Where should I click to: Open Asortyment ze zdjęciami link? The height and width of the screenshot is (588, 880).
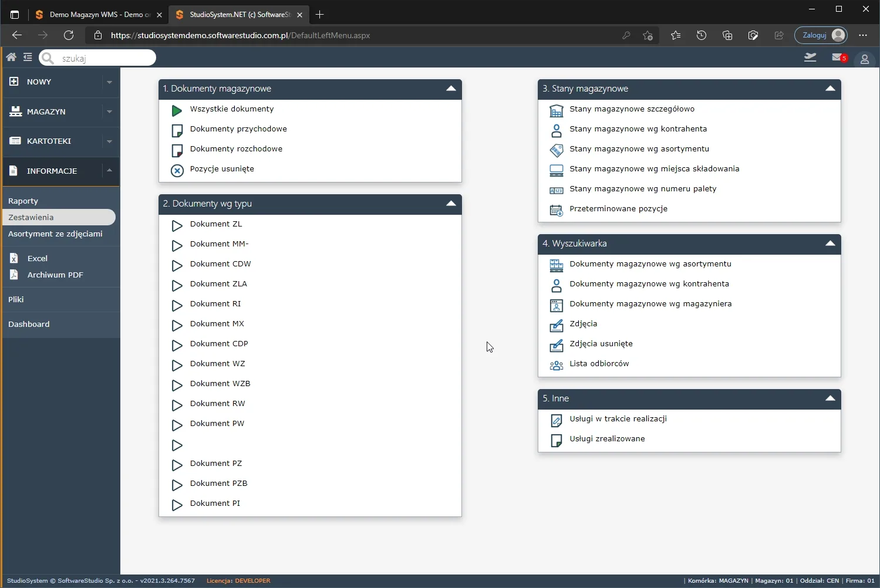(55, 234)
